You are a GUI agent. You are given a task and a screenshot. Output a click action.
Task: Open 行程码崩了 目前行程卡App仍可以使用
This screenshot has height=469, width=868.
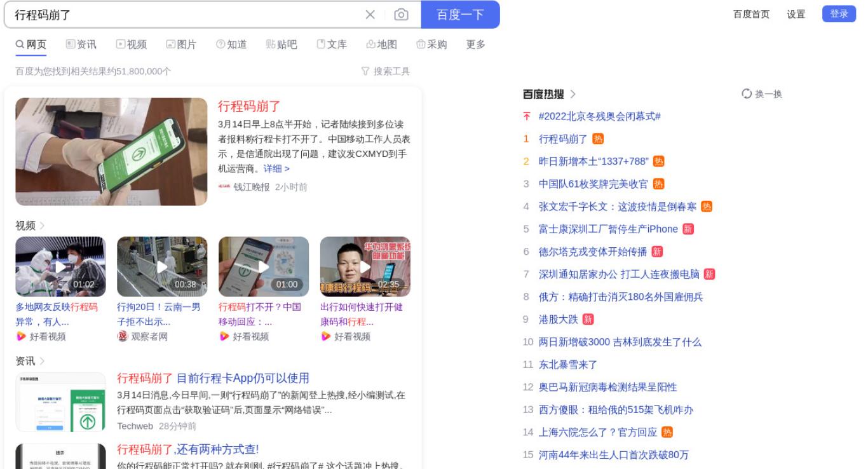coord(213,378)
